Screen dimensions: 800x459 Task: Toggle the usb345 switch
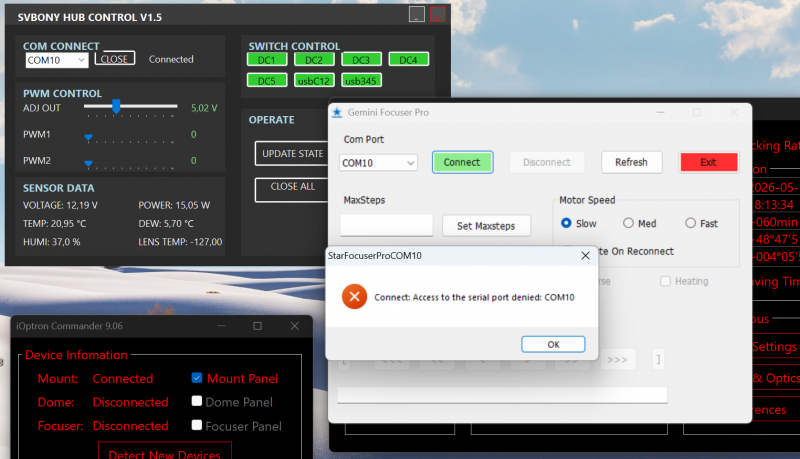point(361,81)
